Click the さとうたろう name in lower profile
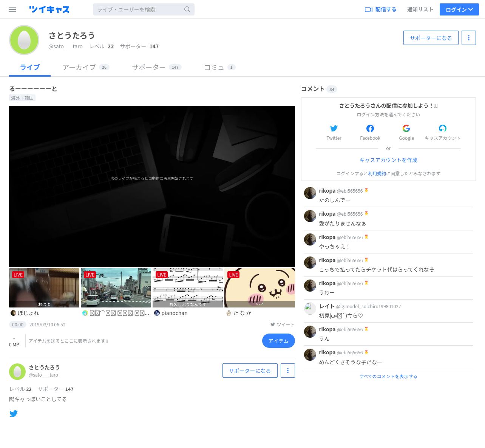Viewport: 485px width, 448px height. click(x=44, y=367)
